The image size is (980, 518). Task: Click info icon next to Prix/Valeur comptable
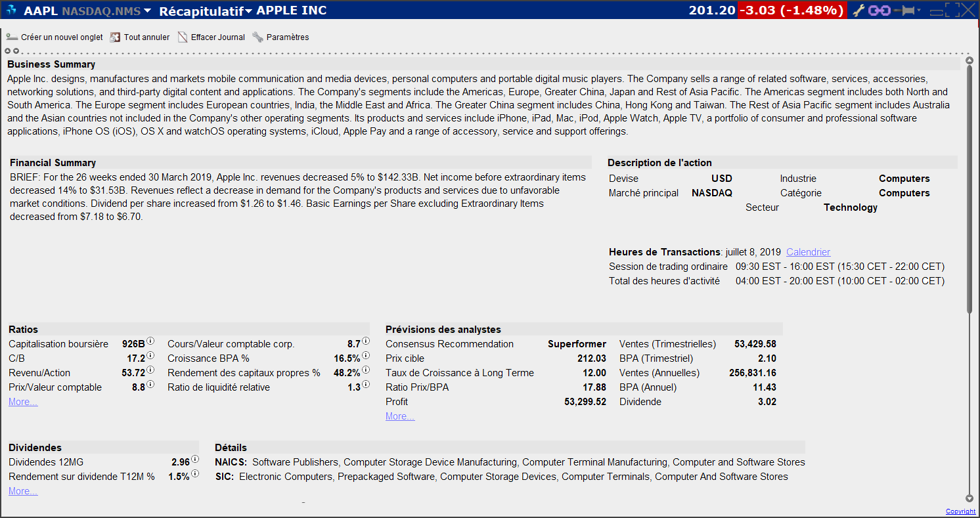(150, 384)
